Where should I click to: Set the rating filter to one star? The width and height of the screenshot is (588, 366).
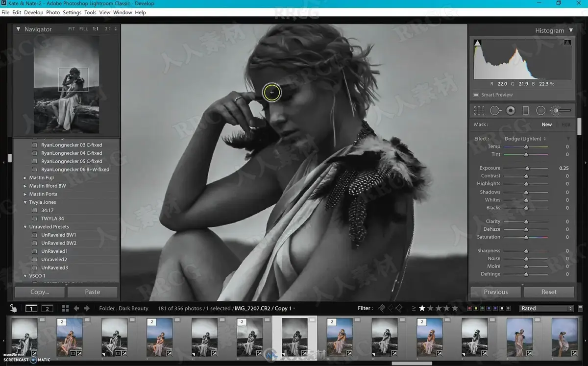422,308
